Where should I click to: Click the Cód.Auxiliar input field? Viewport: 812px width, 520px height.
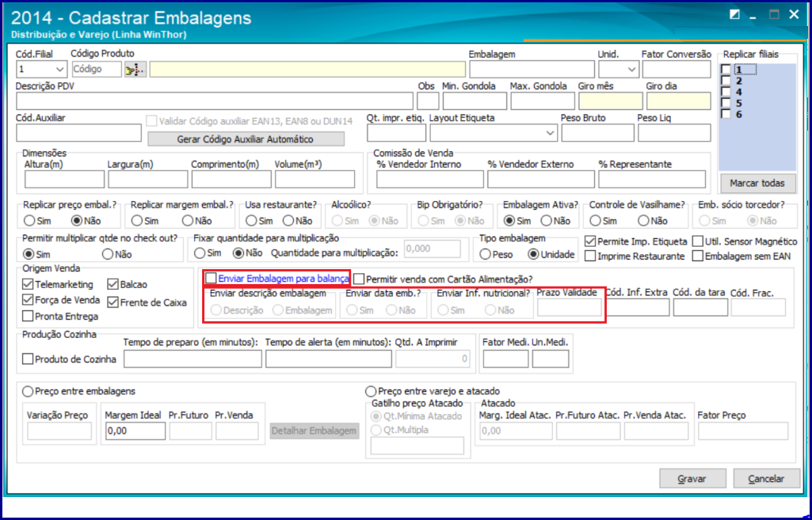click(x=78, y=133)
